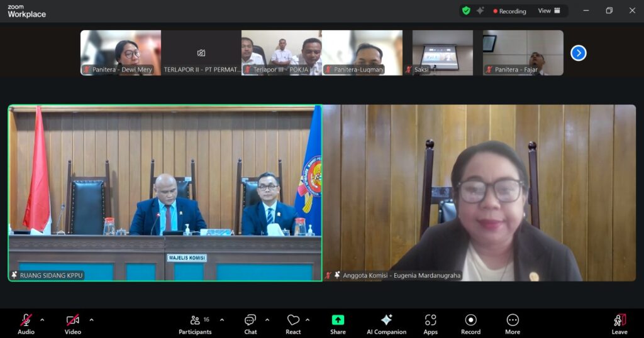644x338 pixels.
Task: Expand audio options arrow next to Audio
Action: (x=42, y=320)
